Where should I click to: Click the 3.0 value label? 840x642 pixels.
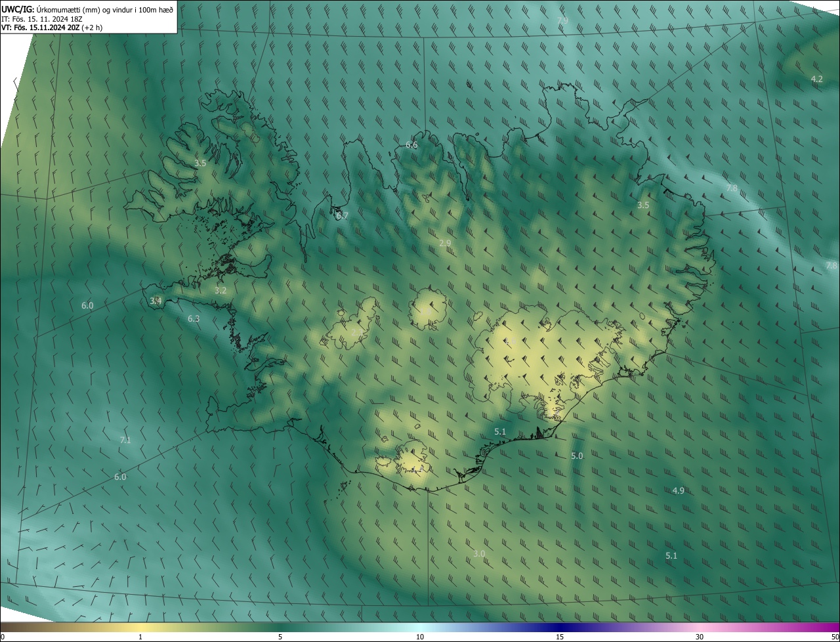[x=479, y=553]
